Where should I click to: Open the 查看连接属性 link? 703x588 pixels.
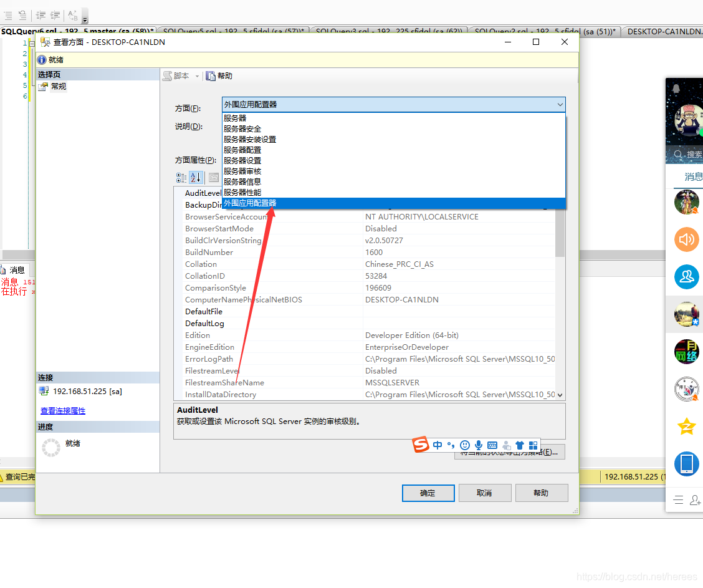(x=63, y=410)
